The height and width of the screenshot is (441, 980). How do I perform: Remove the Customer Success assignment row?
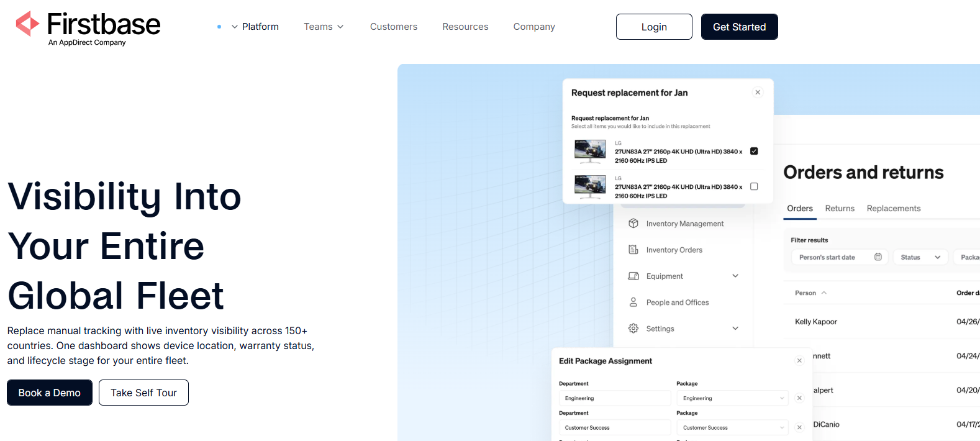799,427
